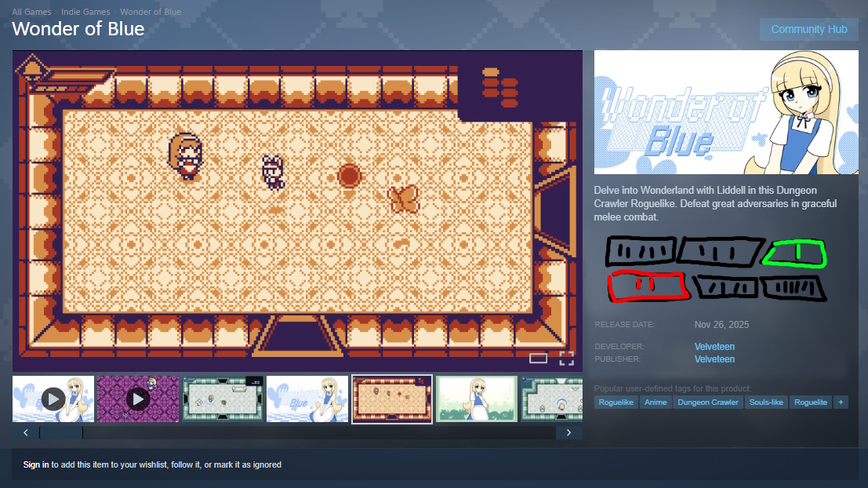Click the thumbnail strip scrollbar handle
This screenshot has width=868, height=488.
tap(61, 432)
